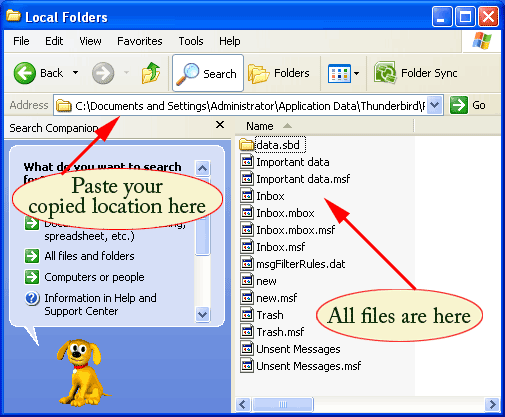This screenshot has width=505, height=417.
Task: Show the Folders pane
Action: tap(279, 73)
